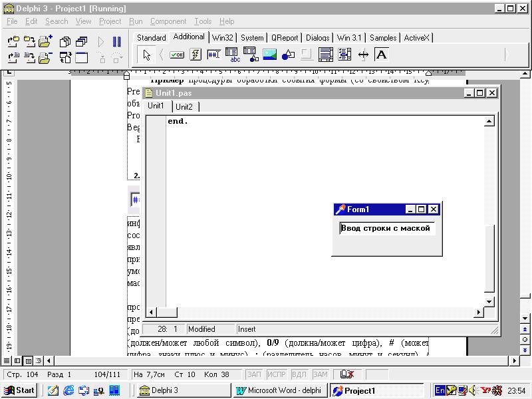Click the Save File speedbar icon
Viewport: 532px width, 399px height.
30,58
